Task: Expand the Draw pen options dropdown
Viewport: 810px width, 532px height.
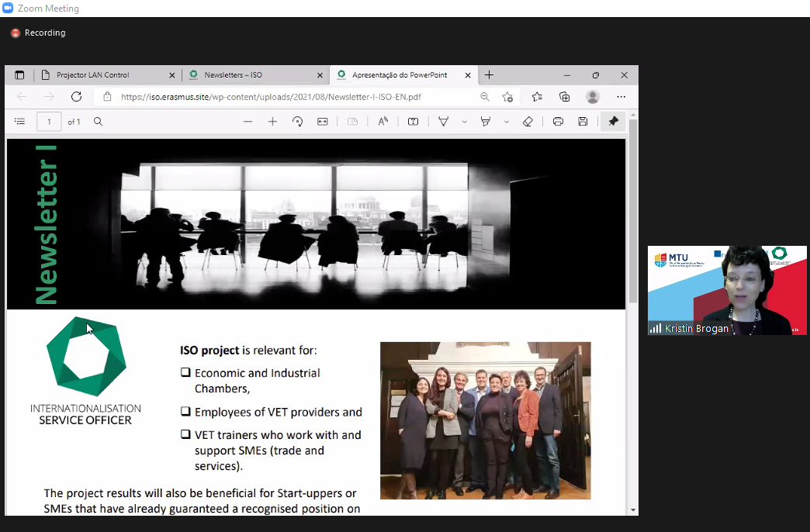Action: (x=465, y=122)
